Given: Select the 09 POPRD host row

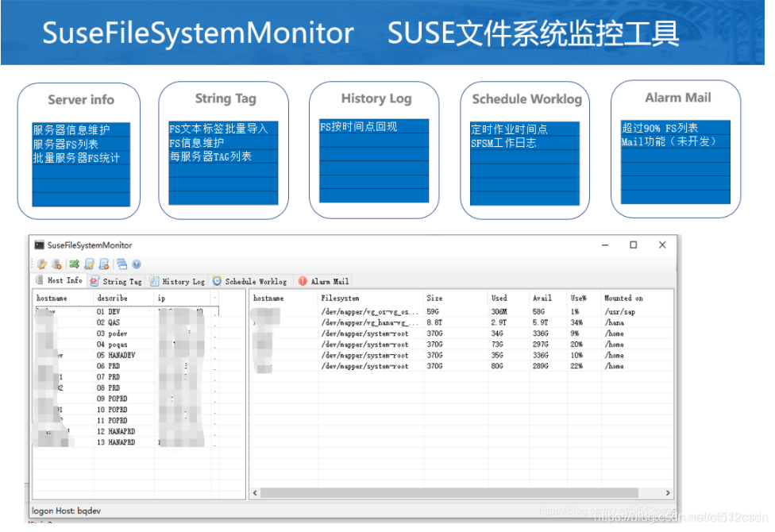Looking at the screenshot, I should pos(126,399).
